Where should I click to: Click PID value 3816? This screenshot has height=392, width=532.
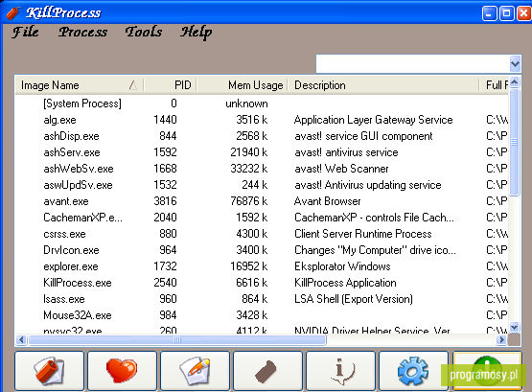point(165,201)
